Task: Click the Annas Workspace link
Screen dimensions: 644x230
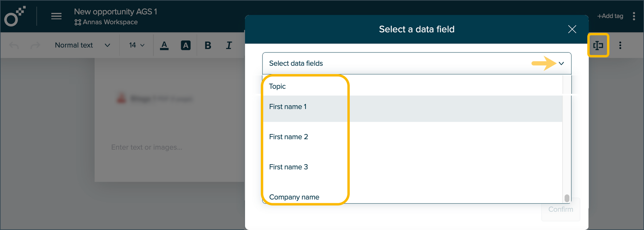Action: (x=106, y=22)
